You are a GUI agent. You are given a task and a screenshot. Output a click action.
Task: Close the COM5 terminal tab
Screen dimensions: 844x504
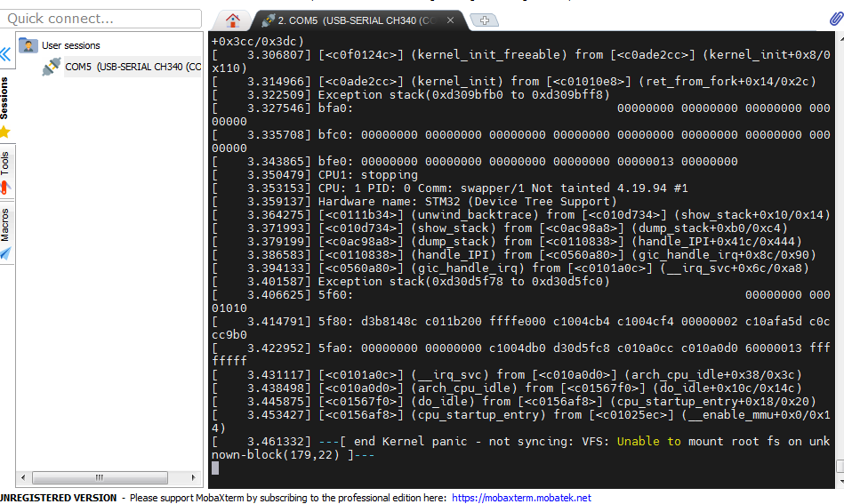(x=451, y=20)
